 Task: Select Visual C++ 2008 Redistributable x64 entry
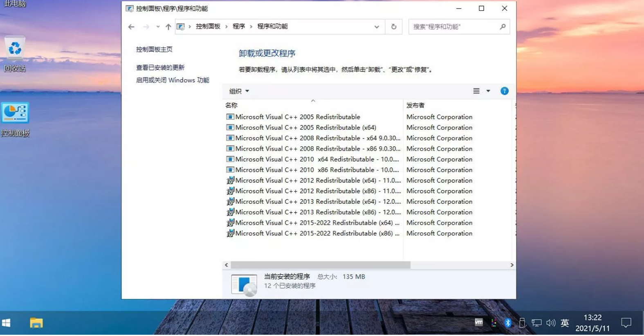313,138
